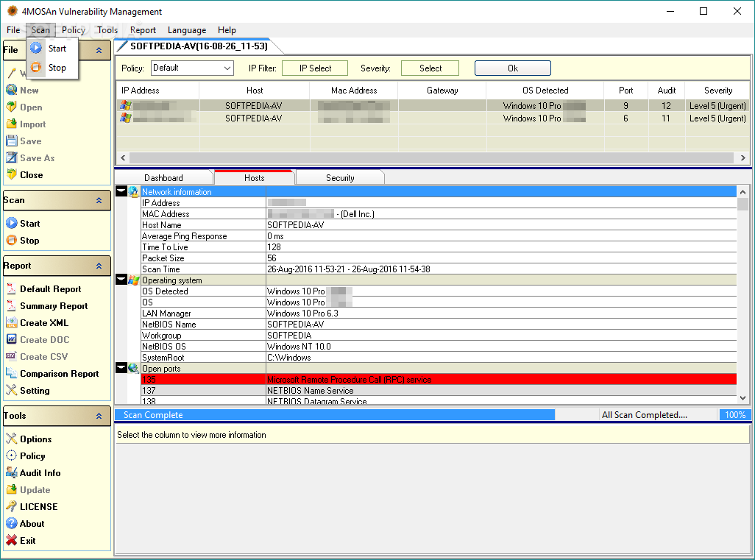Select port 137 NETBIOS Name Service row

(439, 391)
